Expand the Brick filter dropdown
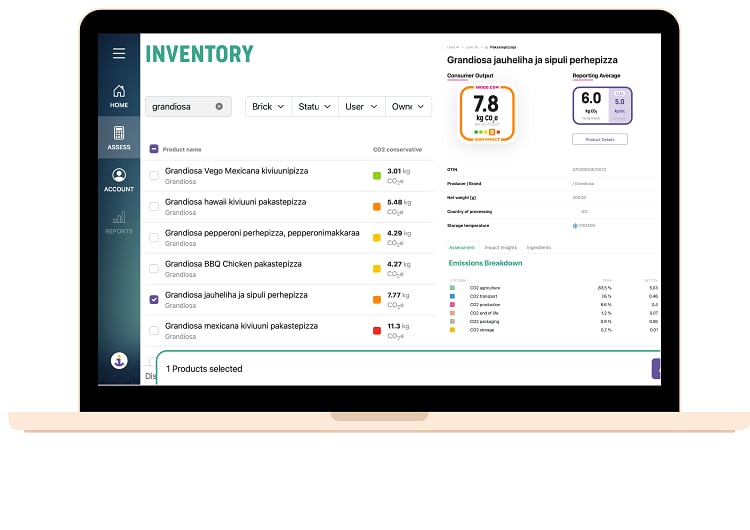This screenshot has width=750, height=530. pyautogui.click(x=268, y=106)
